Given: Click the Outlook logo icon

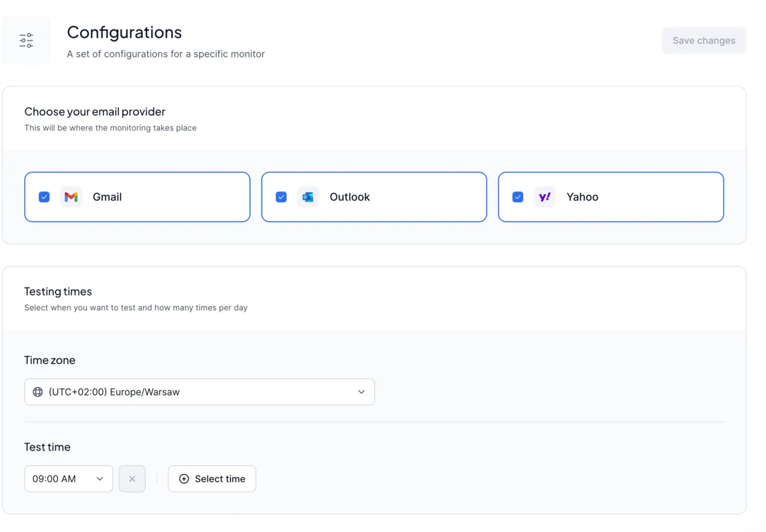Looking at the screenshot, I should [308, 197].
